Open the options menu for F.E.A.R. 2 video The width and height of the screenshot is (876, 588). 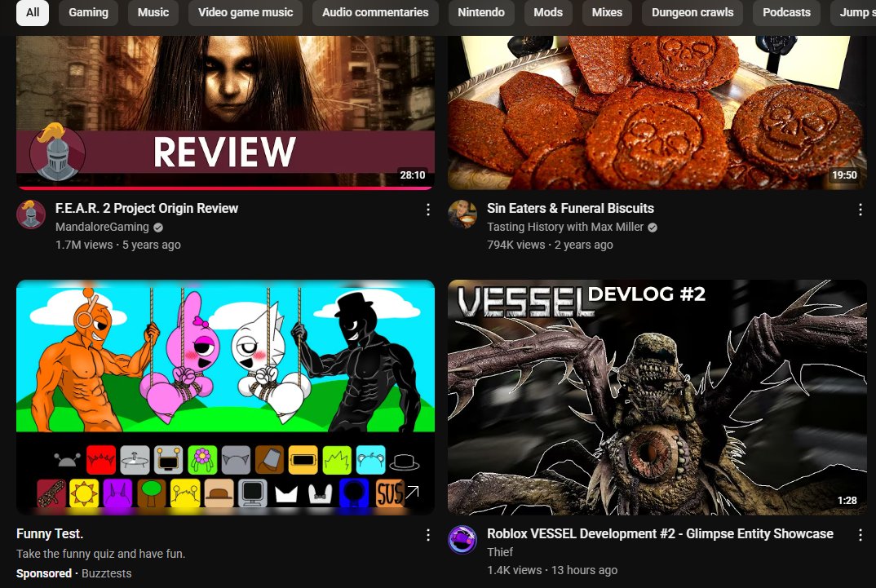click(428, 210)
